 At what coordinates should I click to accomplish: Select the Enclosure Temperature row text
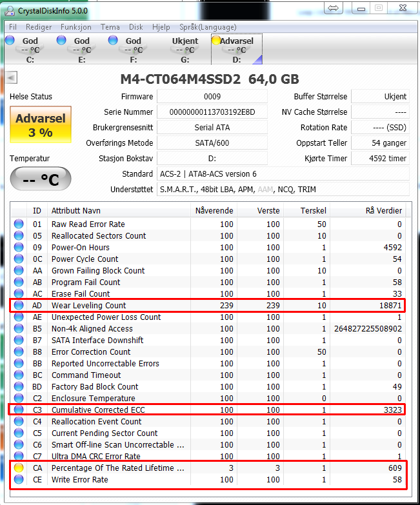pyautogui.click(x=93, y=398)
